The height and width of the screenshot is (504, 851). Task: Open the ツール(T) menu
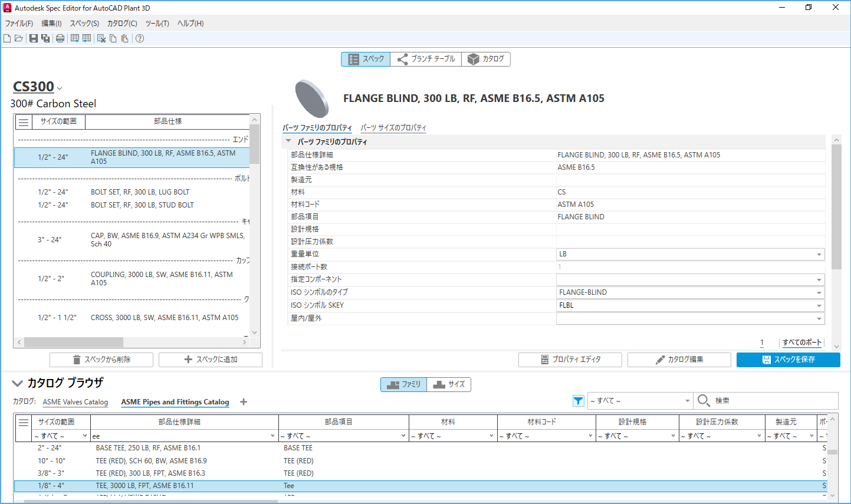157,24
